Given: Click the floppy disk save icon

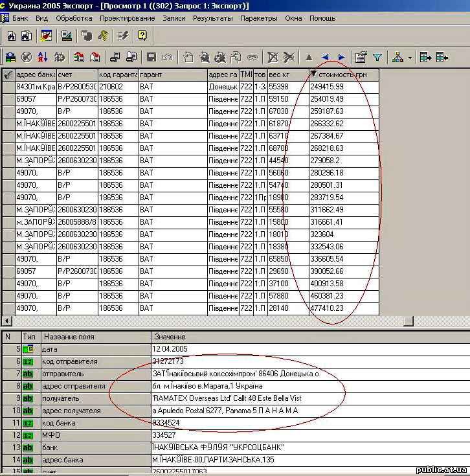Looking at the screenshot, I should point(151,57).
